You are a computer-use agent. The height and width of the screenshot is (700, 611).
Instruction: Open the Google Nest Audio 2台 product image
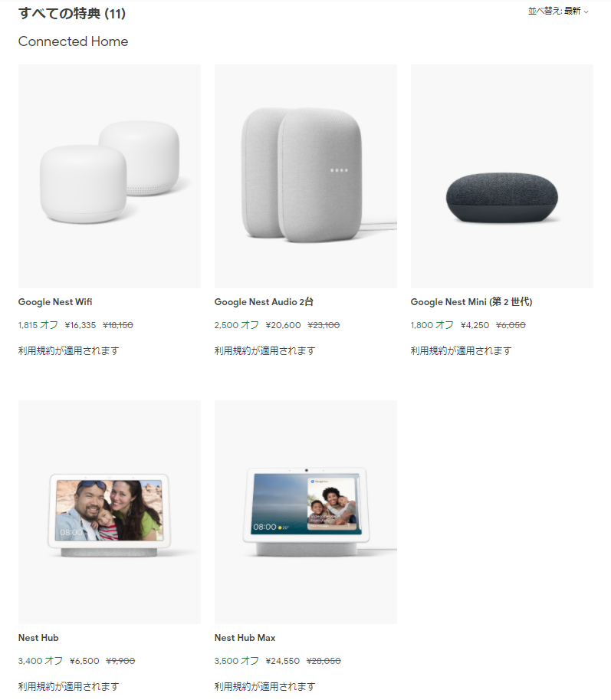coord(306,176)
